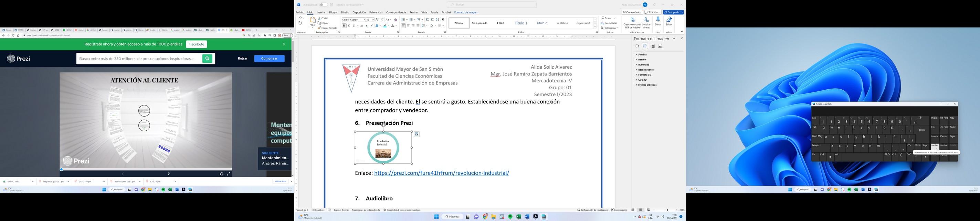Viewport: 980px width, 221px height.
Task: Open the Archivo menu
Action: point(300,12)
